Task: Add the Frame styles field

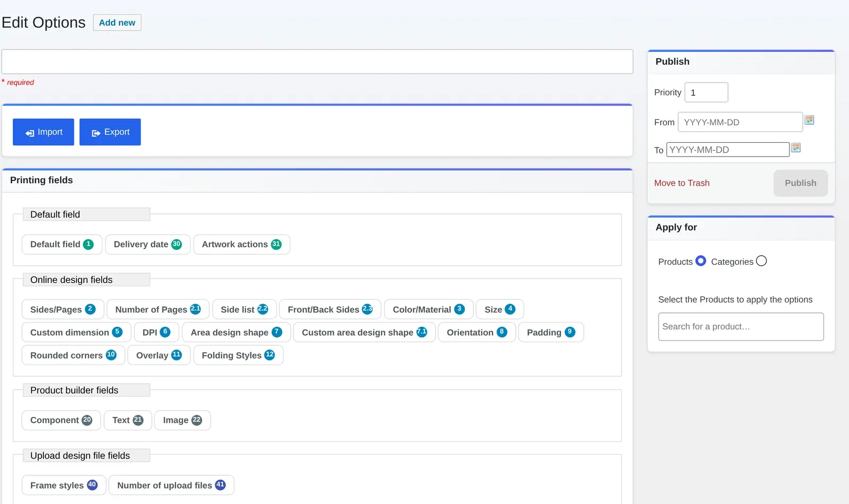Action: [64, 485]
